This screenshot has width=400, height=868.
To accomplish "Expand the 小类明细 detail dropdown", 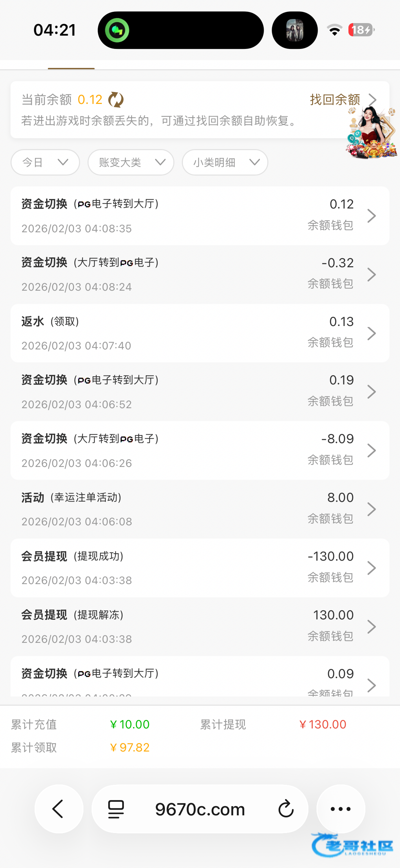I will pyautogui.click(x=225, y=162).
